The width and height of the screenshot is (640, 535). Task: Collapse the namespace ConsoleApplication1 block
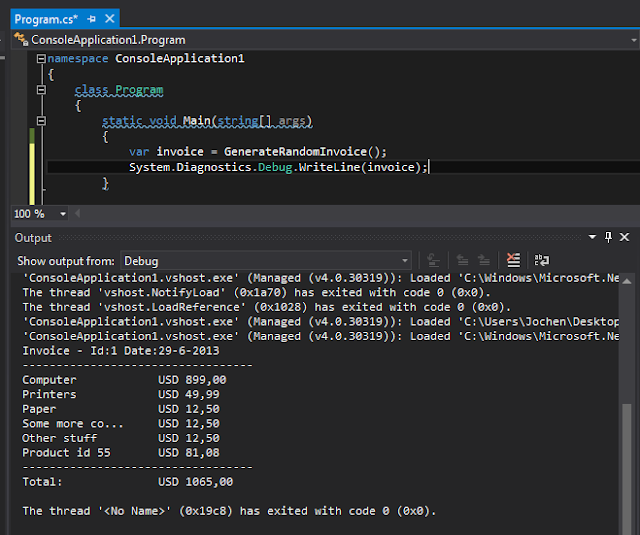point(41,59)
